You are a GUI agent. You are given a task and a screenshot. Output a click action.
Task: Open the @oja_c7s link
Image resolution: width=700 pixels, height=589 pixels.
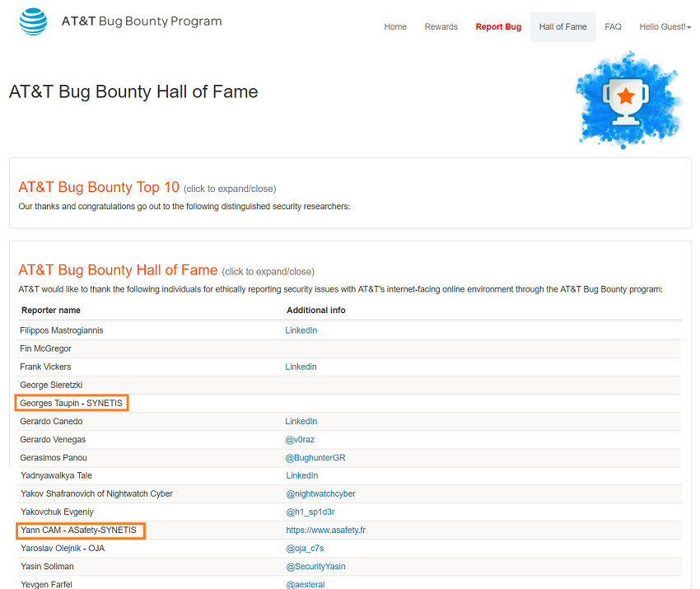(x=305, y=549)
